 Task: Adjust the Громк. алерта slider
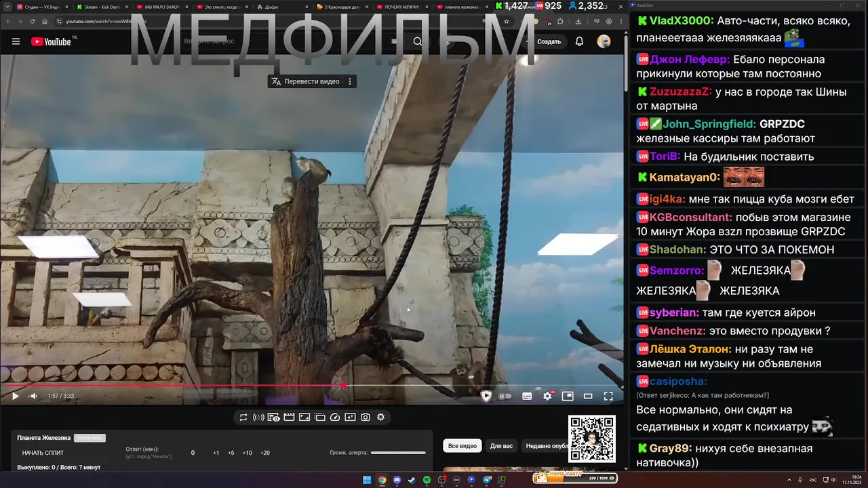398,453
